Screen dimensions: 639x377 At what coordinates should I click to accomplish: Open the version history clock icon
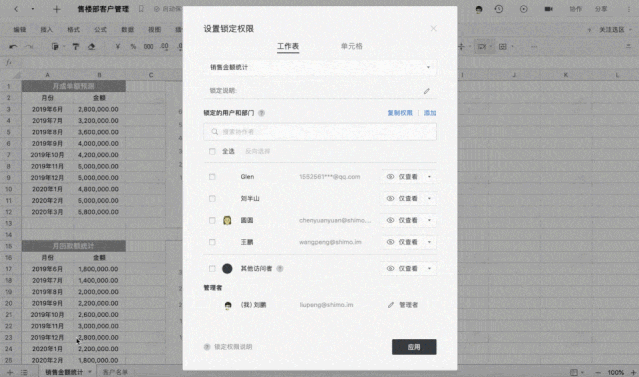pyautogui.click(x=499, y=9)
